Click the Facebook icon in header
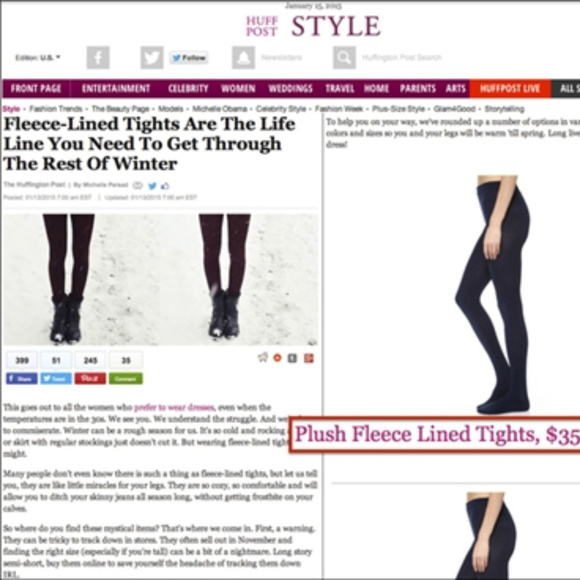The height and width of the screenshot is (580, 580). coord(98,57)
